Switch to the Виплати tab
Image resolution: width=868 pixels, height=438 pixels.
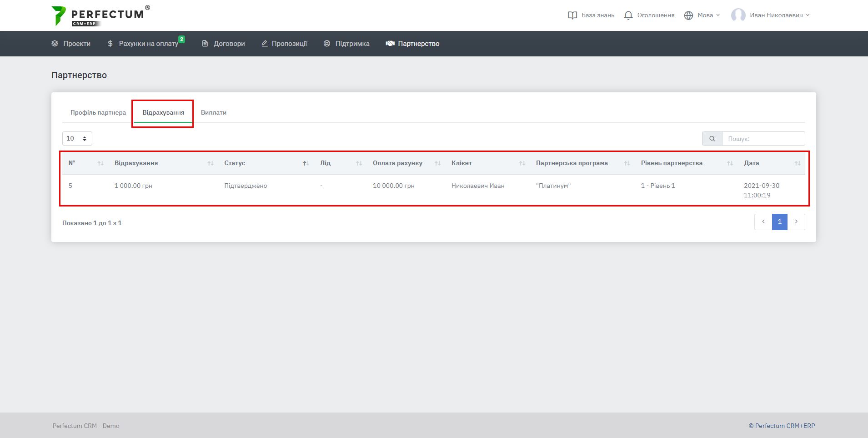[213, 113]
